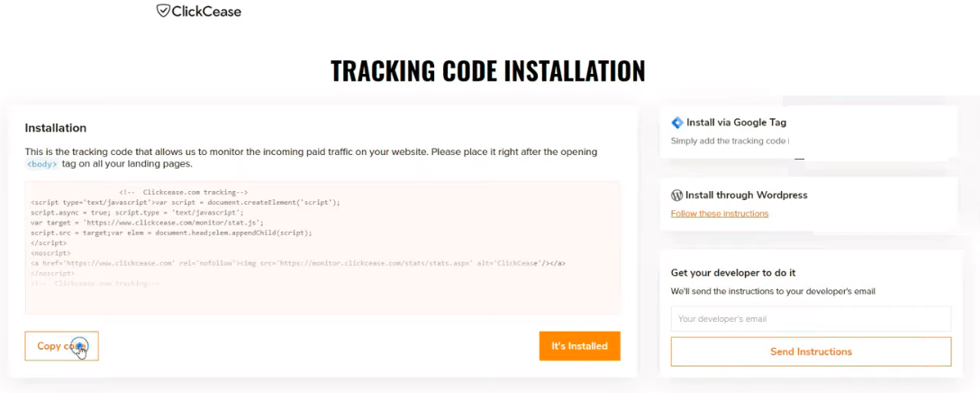Select the Install via Google Tag heading
This screenshot has width=980, height=393.
736,123
